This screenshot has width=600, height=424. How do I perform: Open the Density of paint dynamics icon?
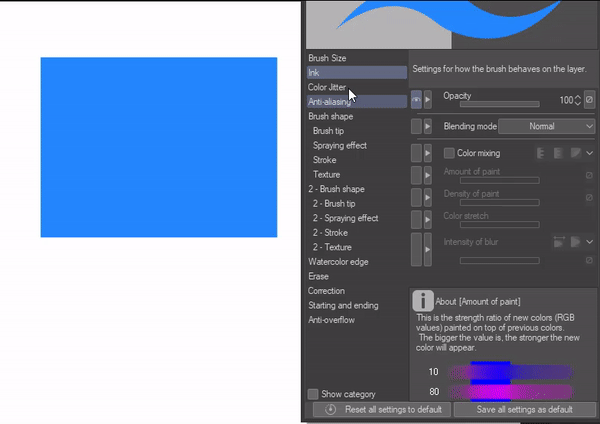pos(589,197)
